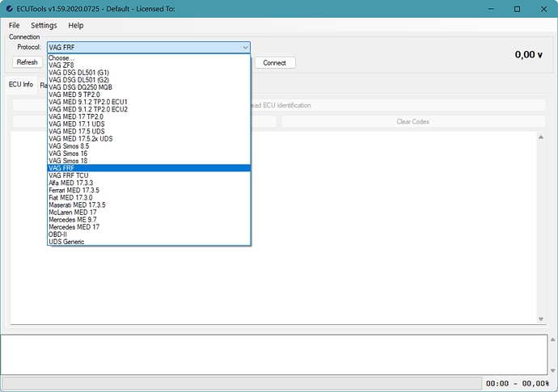This screenshot has width=558, height=392.
Task: Select 'OBD-II' protocol
Action: (x=149, y=234)
